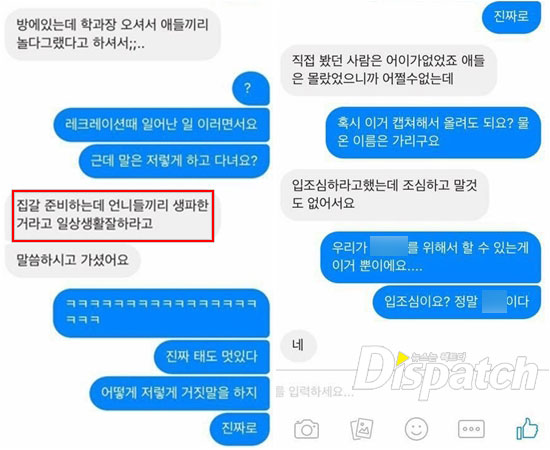Image resolution: width=550 pixels, height=450 pixels.
Task: Select the '혹시 이거 캡쳐해서 올려도 되요' message
Action: tap(434, 132)
